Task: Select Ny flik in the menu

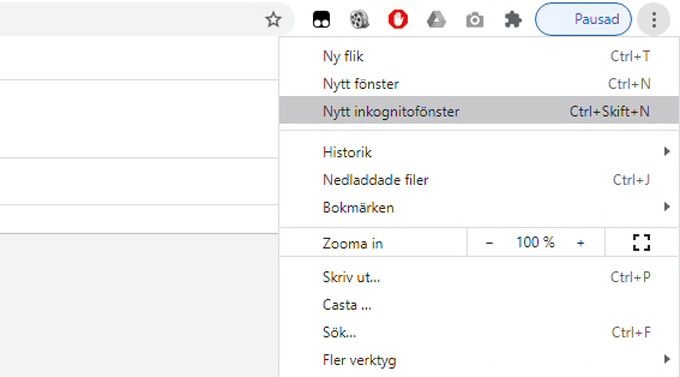Action: pos(479,56)
